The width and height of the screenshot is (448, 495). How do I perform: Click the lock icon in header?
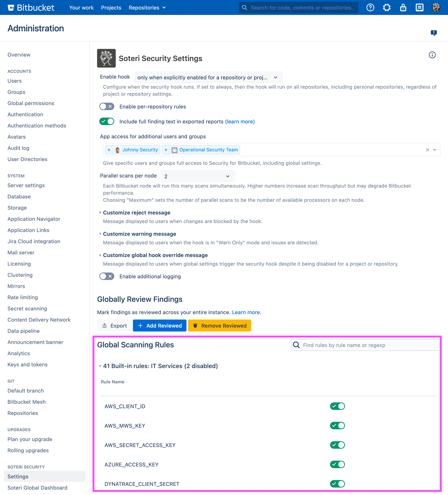click(x=403, y=8)
